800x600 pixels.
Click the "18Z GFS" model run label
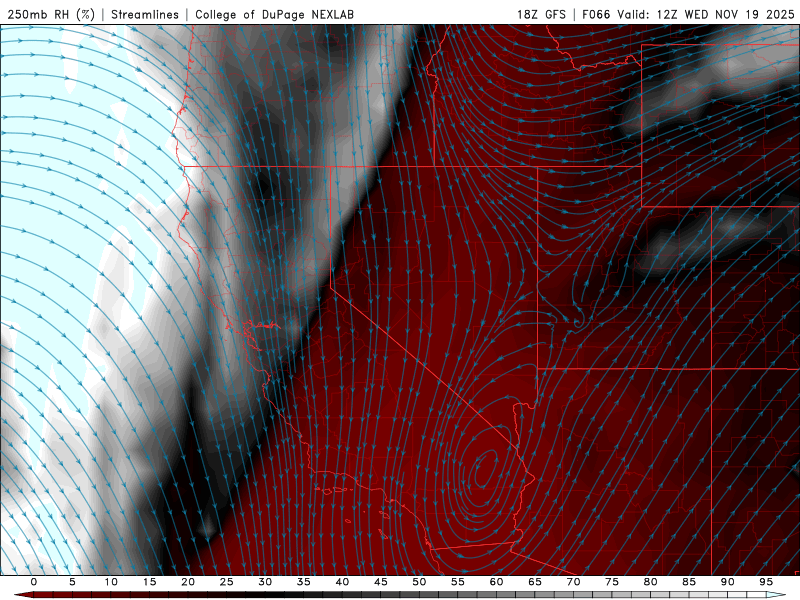[541, 14]
